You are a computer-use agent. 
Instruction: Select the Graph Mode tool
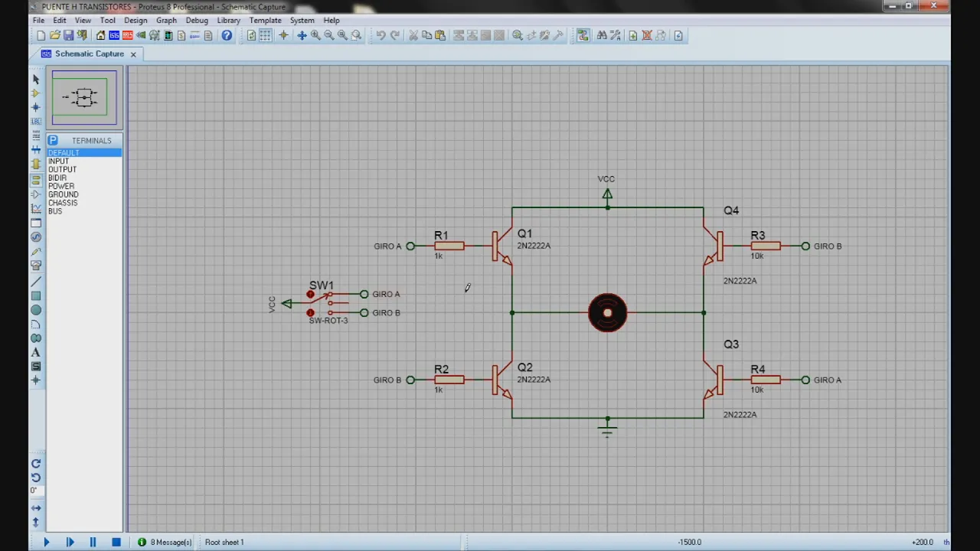pos(36,208)
